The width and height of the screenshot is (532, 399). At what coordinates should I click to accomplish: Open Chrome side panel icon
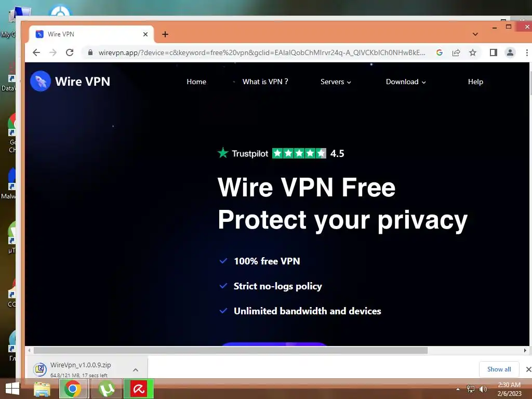click(x=494, y=52)
